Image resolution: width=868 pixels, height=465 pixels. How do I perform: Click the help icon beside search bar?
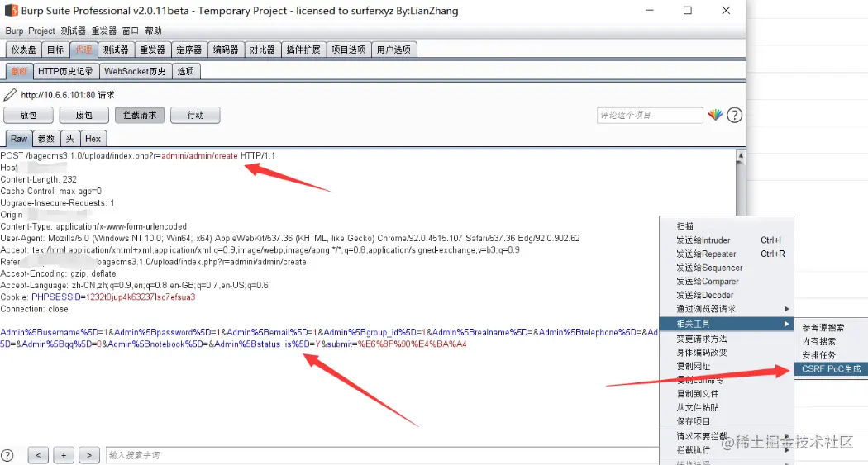[7, 455]
